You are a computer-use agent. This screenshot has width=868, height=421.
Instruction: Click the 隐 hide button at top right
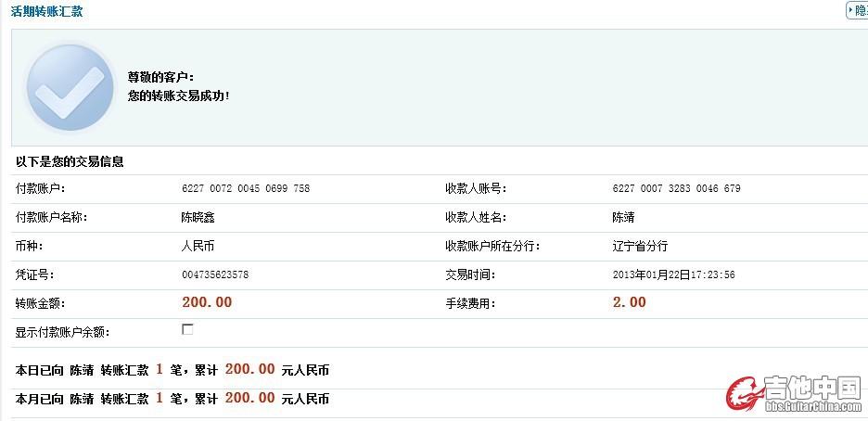tap(860, 10)
